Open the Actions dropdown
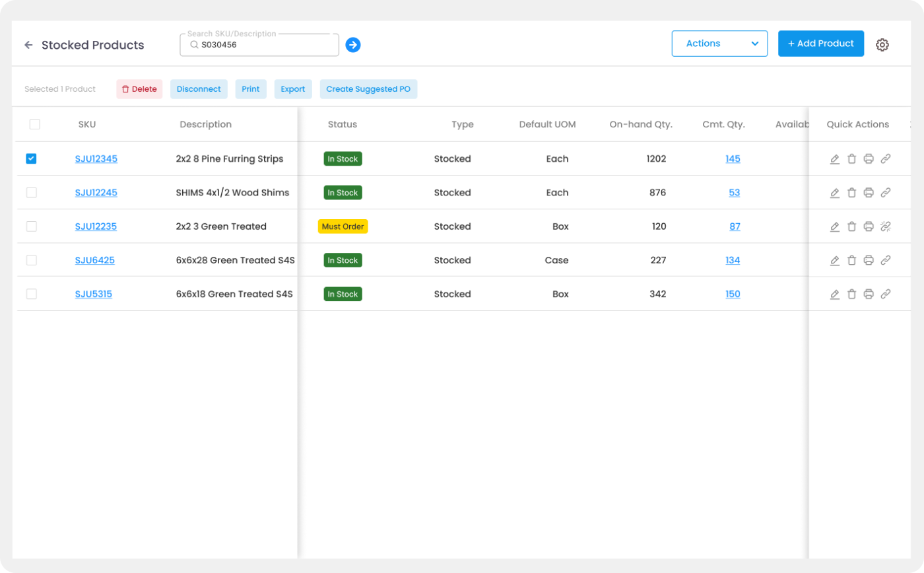924x573 pixels. pos(719,44)
